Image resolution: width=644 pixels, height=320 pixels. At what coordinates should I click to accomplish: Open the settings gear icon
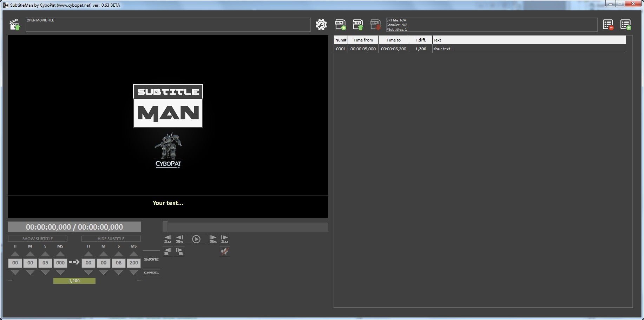point(321,25)
